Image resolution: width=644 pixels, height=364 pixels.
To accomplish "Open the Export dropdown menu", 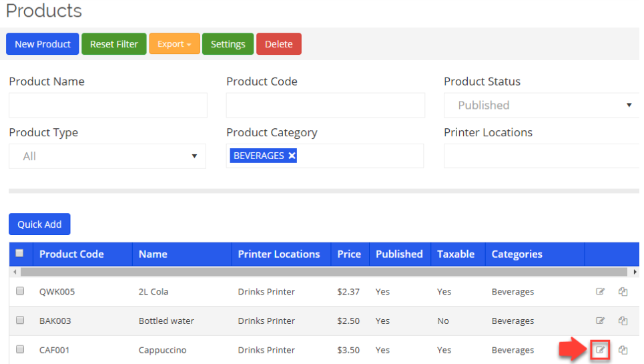I will pyautogui.click(x=174, y=44).
